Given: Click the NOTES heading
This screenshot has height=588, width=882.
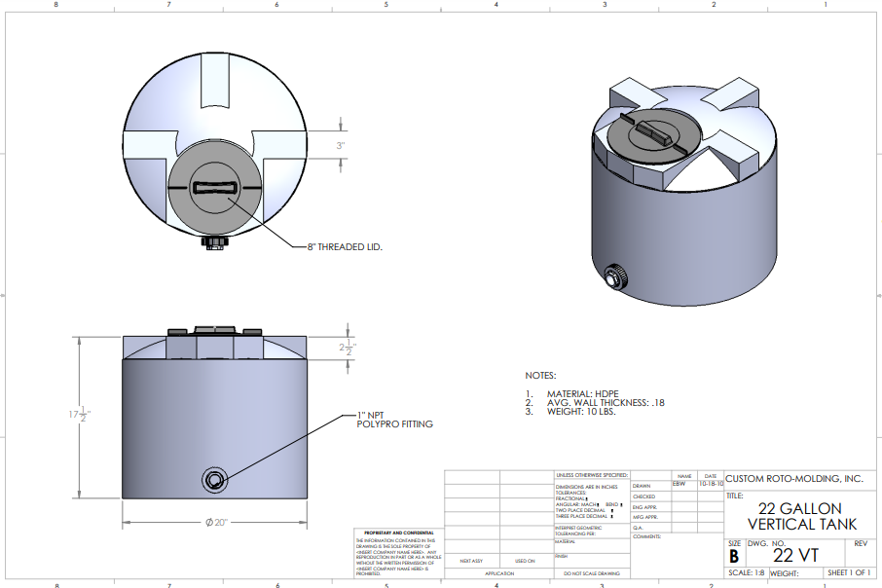Looking at the screenshot, I should 540,375.
